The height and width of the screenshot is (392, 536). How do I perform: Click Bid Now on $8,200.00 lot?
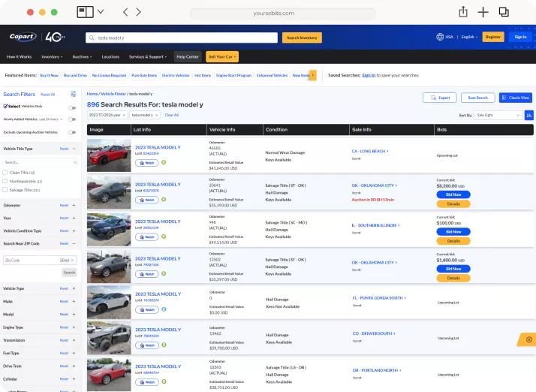coord(453,194)
